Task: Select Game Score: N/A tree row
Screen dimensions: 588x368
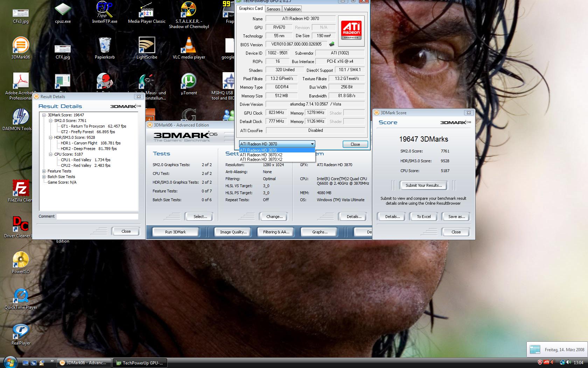Action: pyautogui.click(x=62, y=182)
